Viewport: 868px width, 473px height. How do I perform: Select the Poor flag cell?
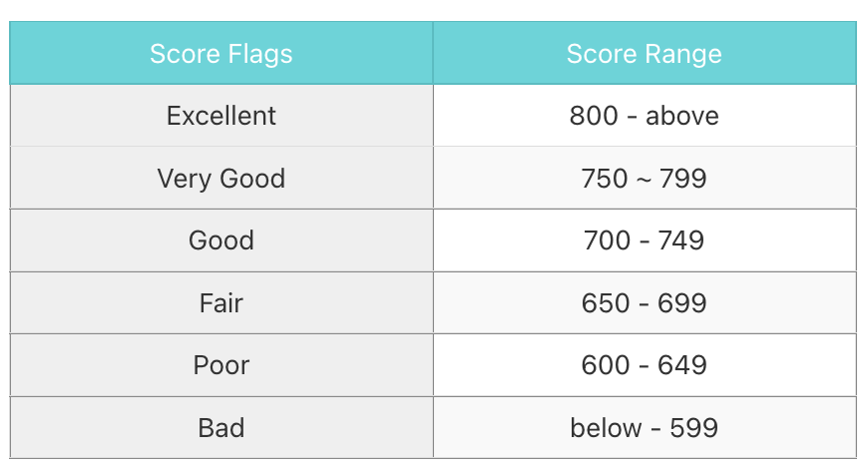pyautogui.click(x=221, y=365)
